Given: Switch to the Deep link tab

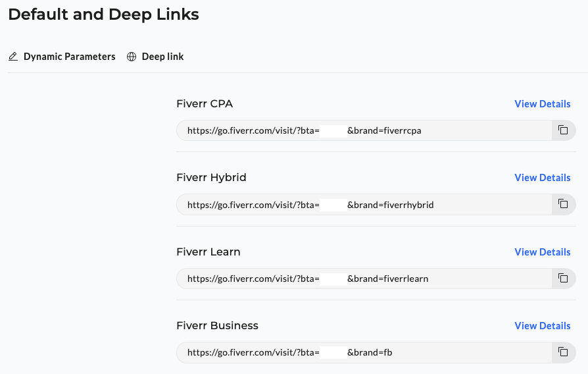Looking at the screenshot, I should [162, 57].
